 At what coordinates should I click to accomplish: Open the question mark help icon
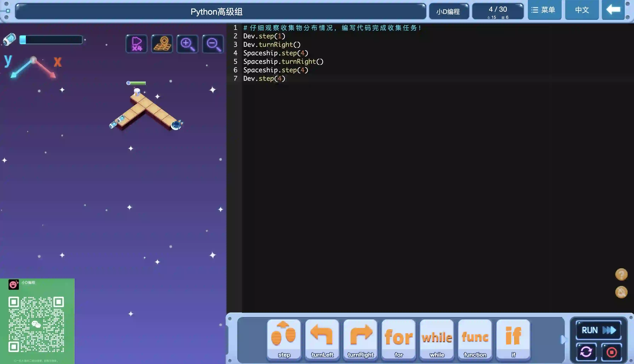[621, 274]
